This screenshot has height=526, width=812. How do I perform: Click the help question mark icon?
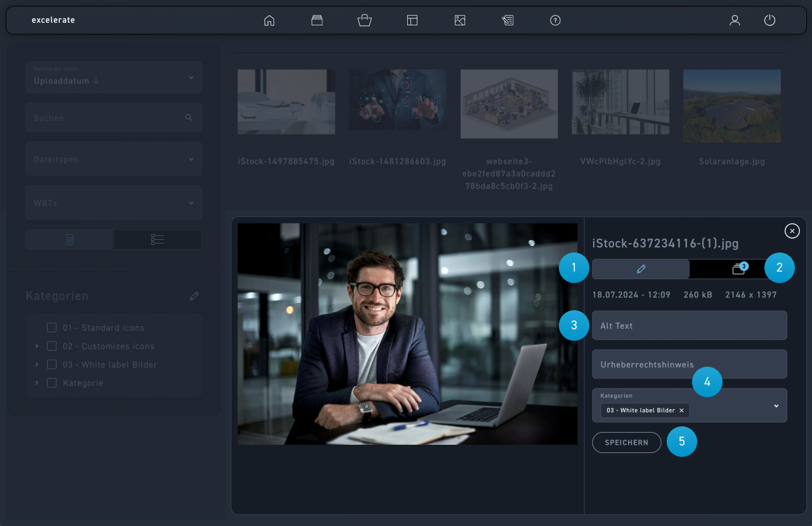(x=555, y=20)
